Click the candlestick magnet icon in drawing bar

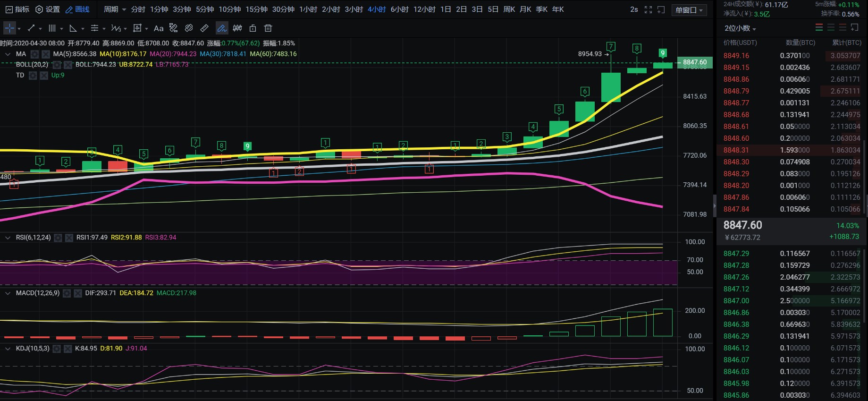(237, 28)
